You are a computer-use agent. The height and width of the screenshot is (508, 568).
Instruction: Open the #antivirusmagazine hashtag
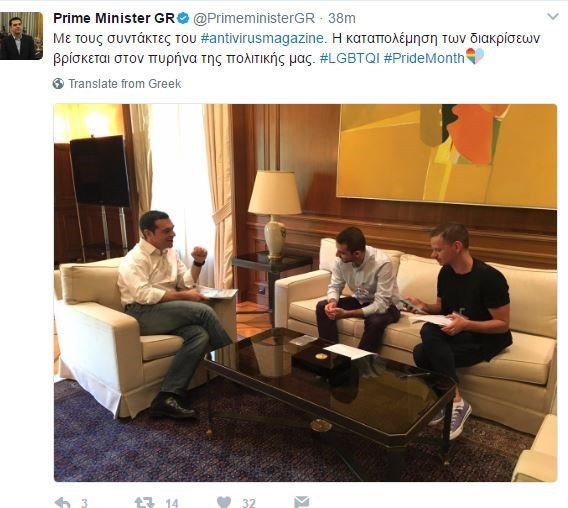pyautogui.click(x=262, y=38)
